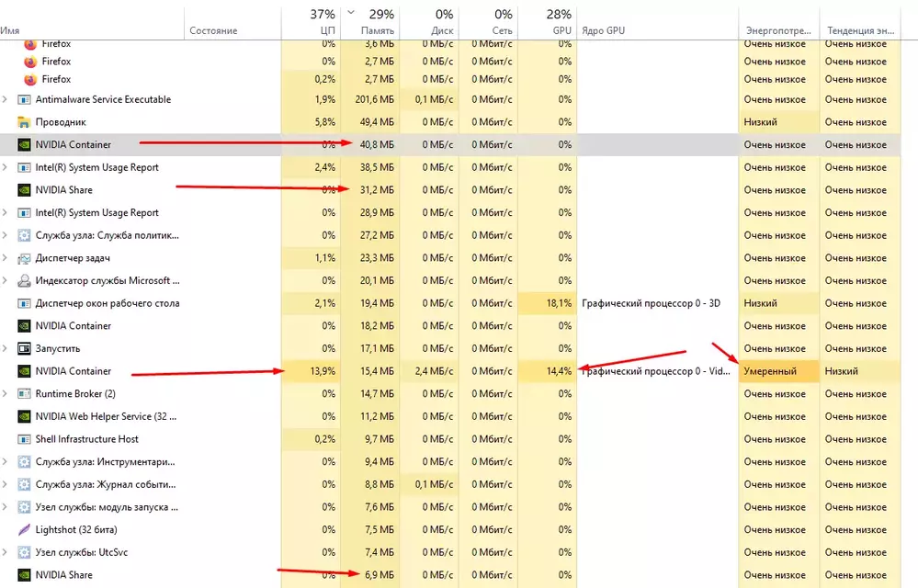This screenshot has width=918, height=588.
Task: Click the Antimalware Service Executable process icon
Action: pos(24,99)
